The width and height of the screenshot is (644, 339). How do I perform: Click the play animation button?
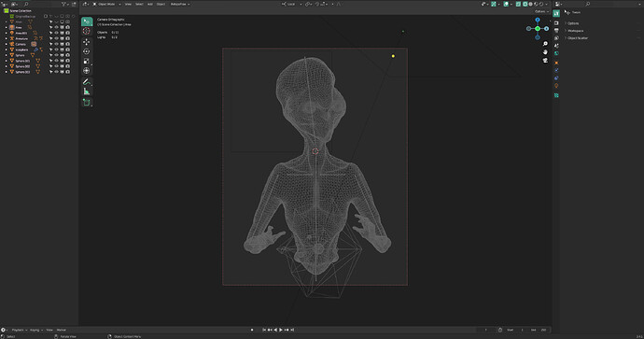pyautogui.click(x=281, y=330)
